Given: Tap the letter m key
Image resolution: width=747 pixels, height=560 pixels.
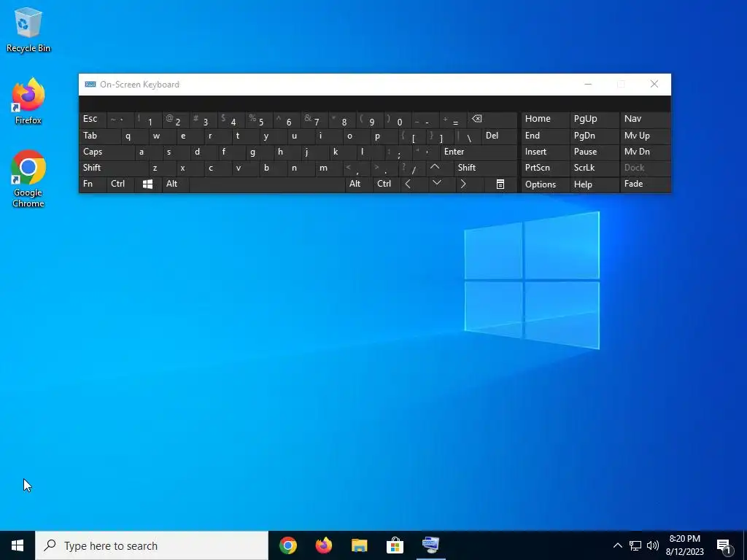Looking at the screenshot, I should click(x=329, y=168).
